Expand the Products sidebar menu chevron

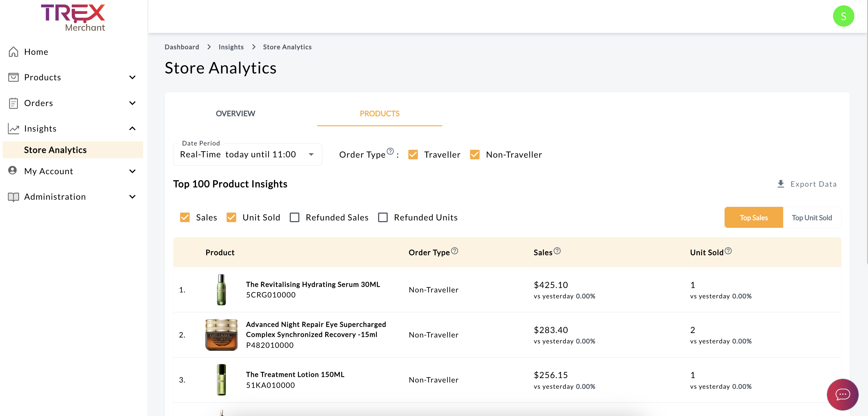pos(133,77)
